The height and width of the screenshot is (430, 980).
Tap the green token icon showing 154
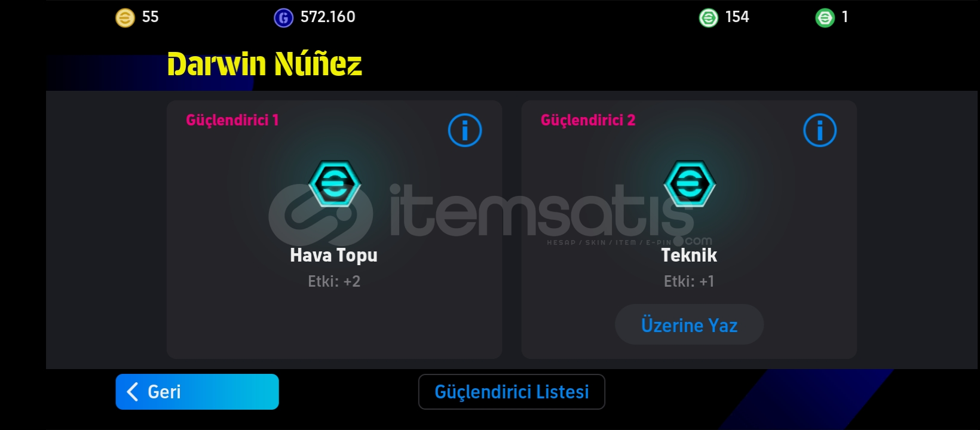click(708, 18)
